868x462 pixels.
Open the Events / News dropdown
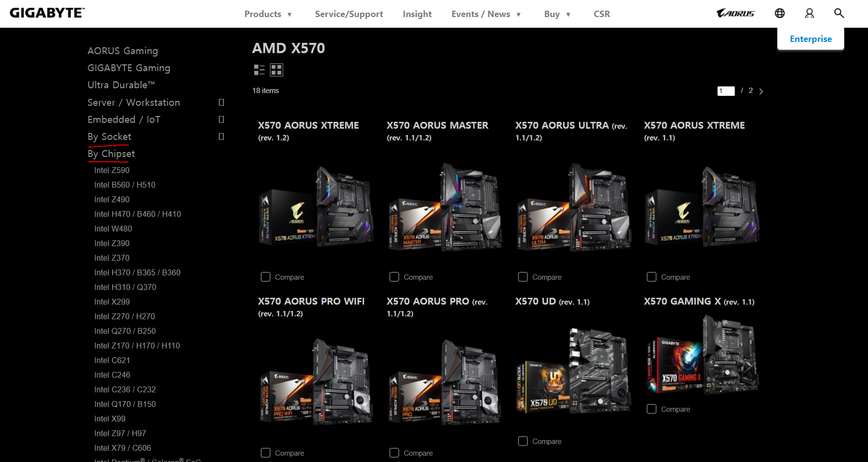(x=486, y=14)
